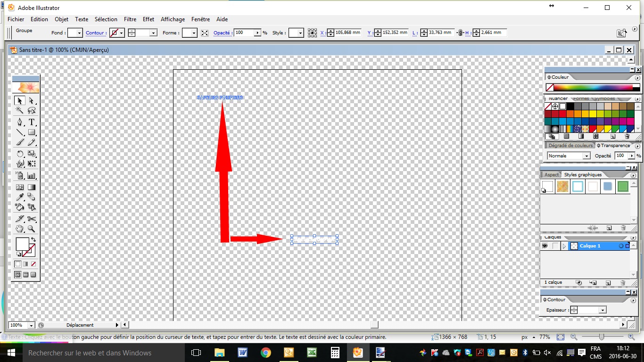Click the Direct Selection arrow tool
Screen dimensions: 644x362
tap(32, 100)
